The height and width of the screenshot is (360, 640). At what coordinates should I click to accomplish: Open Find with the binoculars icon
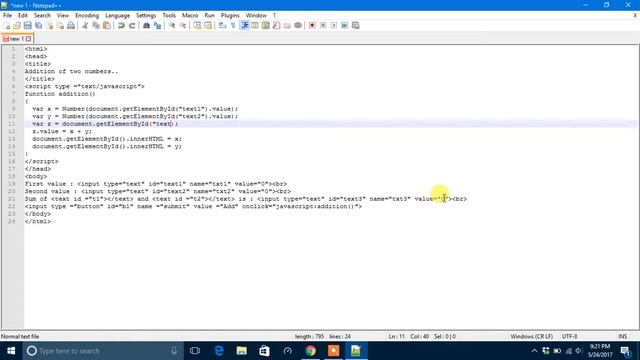pos(146,25)
